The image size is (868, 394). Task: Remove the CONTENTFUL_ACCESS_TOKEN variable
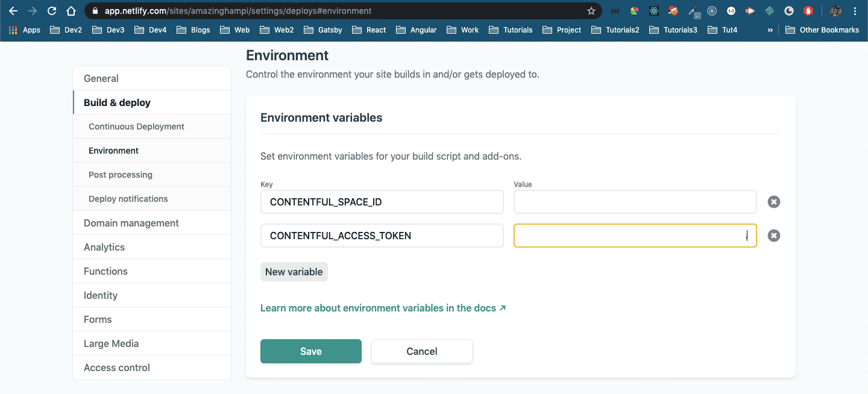[774, 236]
